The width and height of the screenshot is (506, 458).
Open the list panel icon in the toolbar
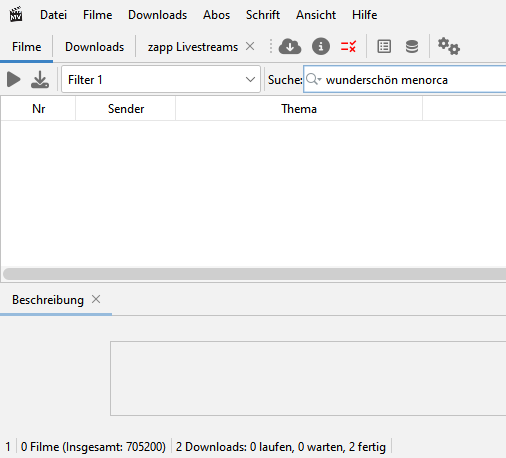384,46
